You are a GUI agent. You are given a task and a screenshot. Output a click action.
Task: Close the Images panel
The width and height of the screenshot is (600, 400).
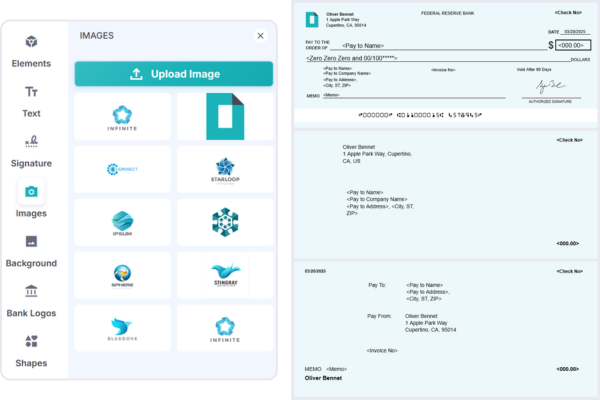point(261,36)
